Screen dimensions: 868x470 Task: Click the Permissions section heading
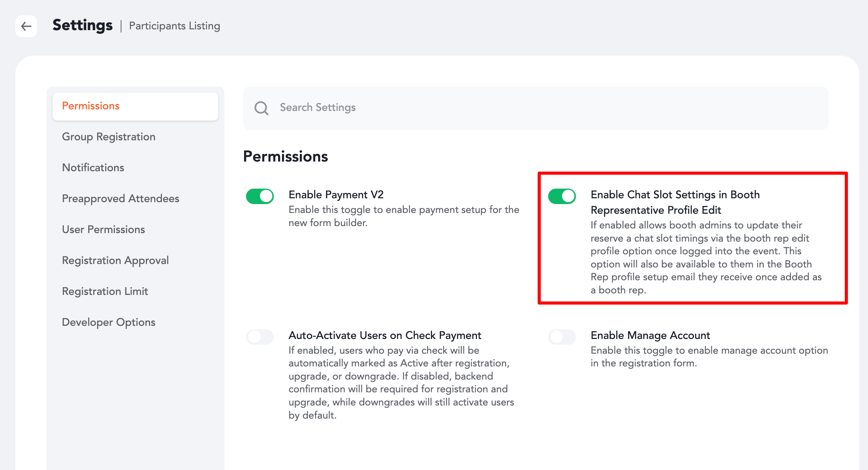(x=285, y=157)
